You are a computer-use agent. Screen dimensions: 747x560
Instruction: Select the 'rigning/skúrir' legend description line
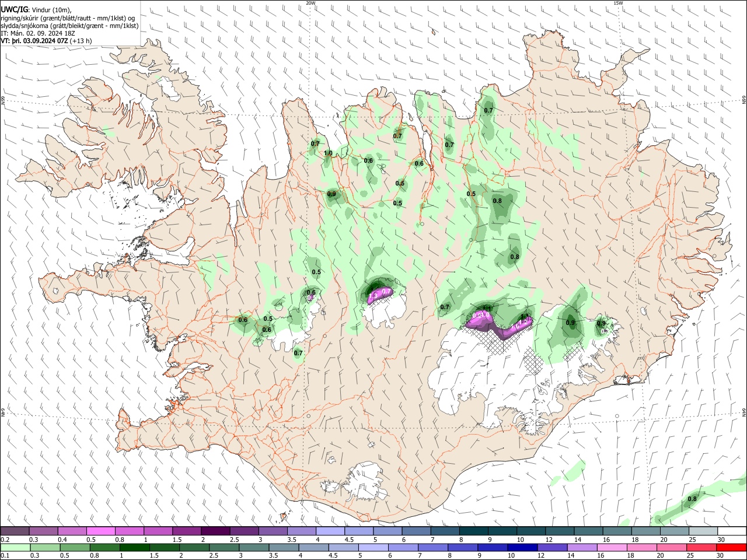click(x=68, y=17)
